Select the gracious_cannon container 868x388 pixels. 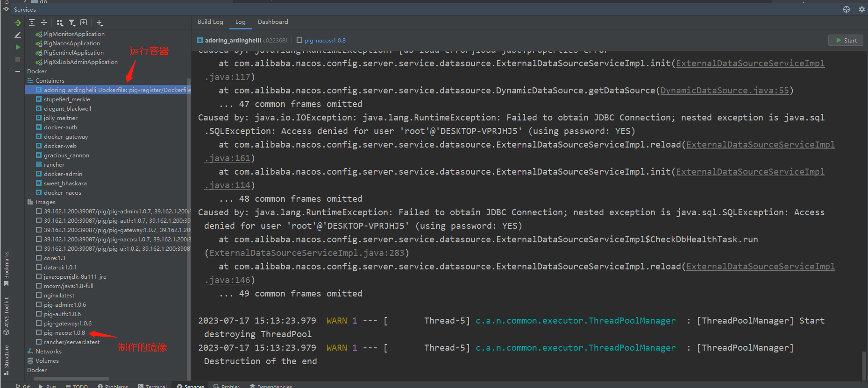[x=66, y=155]
